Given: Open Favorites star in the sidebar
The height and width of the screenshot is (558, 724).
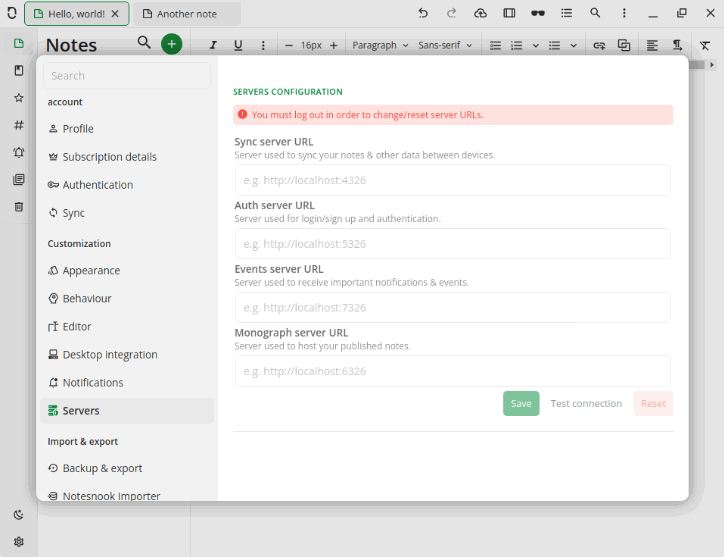Looking at the screenshot, I should coord(18,97).
